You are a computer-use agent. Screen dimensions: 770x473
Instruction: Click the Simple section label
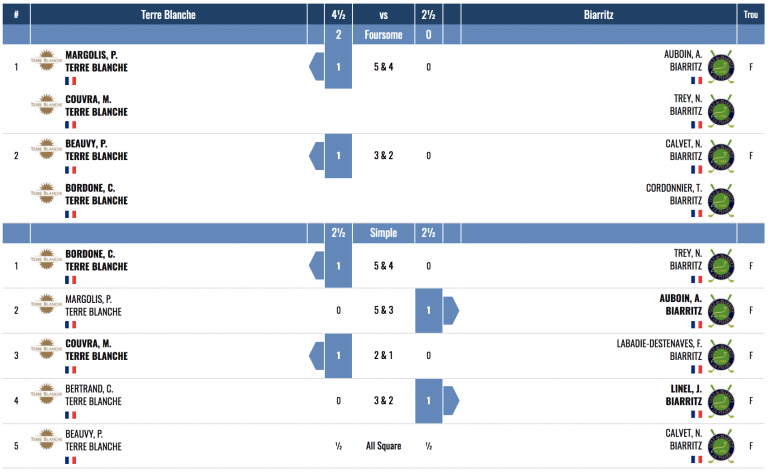(x=384, y=233)
